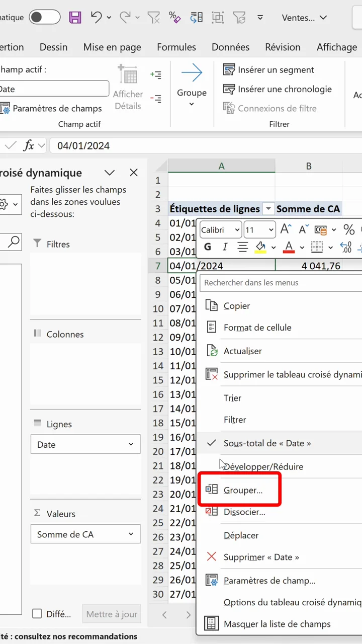This screenshot has height=644, width=362.
Task: Click the Rechercher dans les menus search box
Action: (x=281, y=283)
